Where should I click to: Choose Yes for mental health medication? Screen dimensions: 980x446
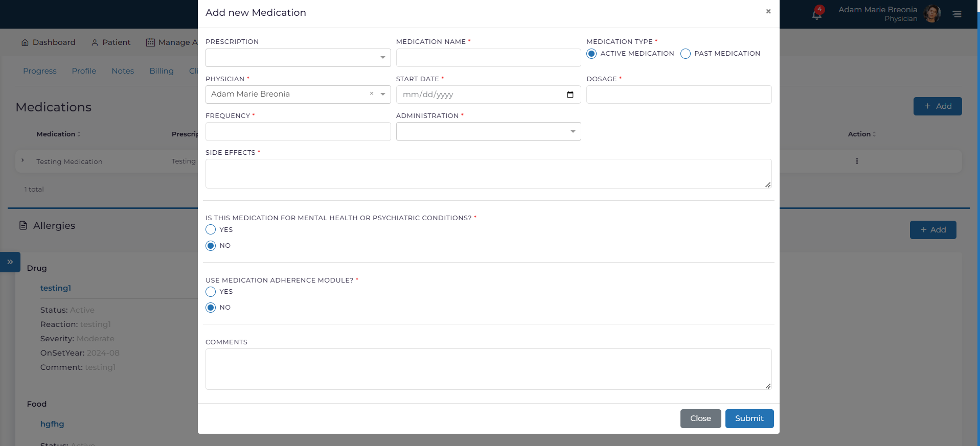[211, 230]
